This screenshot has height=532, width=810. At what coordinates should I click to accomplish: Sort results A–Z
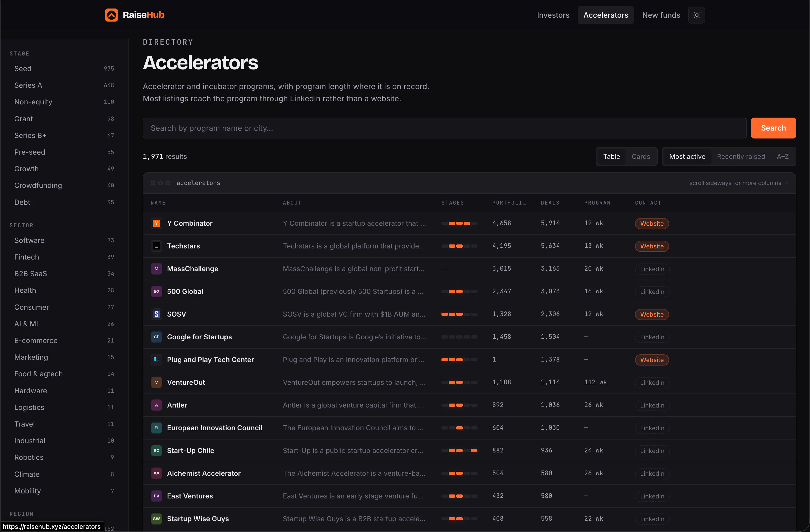[783, 156]
